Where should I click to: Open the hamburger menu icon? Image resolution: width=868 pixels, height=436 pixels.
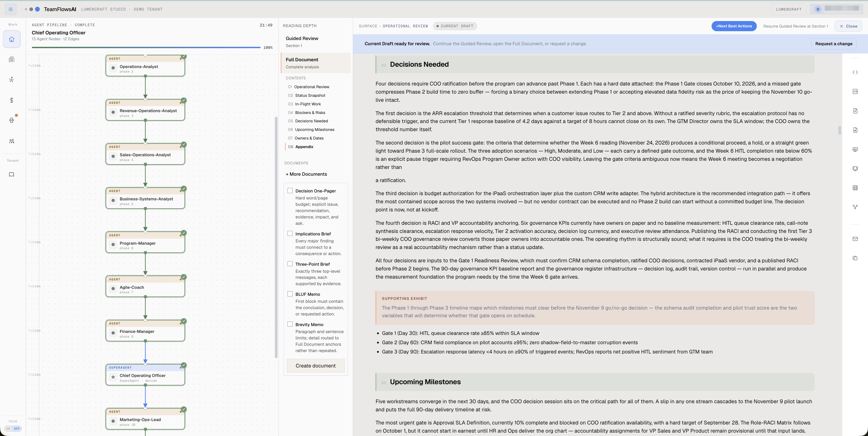pos(11,9)
